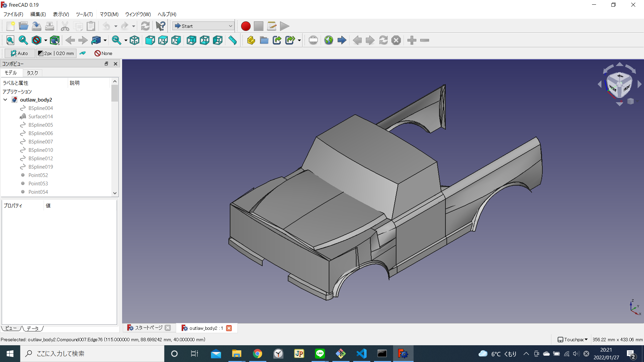Open the 表示(V) menu
644x362 pixels.
pyautogui.click(x=61, y=14)
